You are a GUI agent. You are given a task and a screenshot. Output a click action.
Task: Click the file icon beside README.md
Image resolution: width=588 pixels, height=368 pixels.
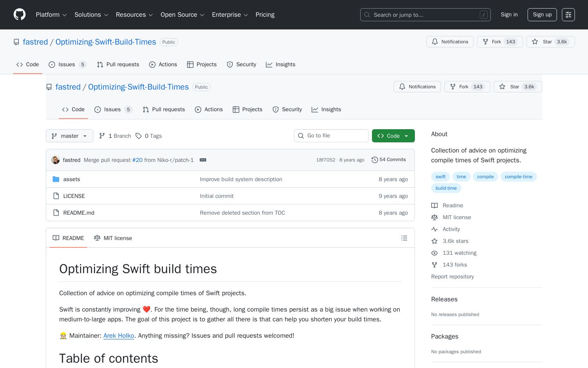coord(56,213)
